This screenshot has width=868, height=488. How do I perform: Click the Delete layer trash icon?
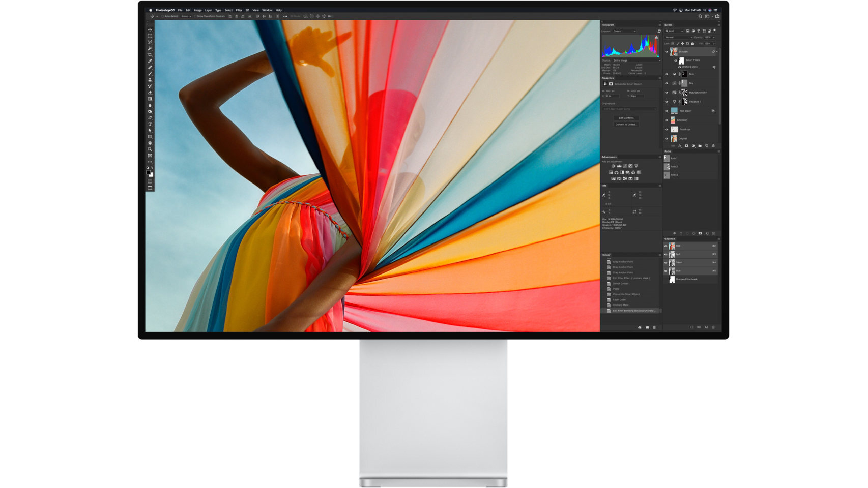pyautogui.click(x=712, y=146)
